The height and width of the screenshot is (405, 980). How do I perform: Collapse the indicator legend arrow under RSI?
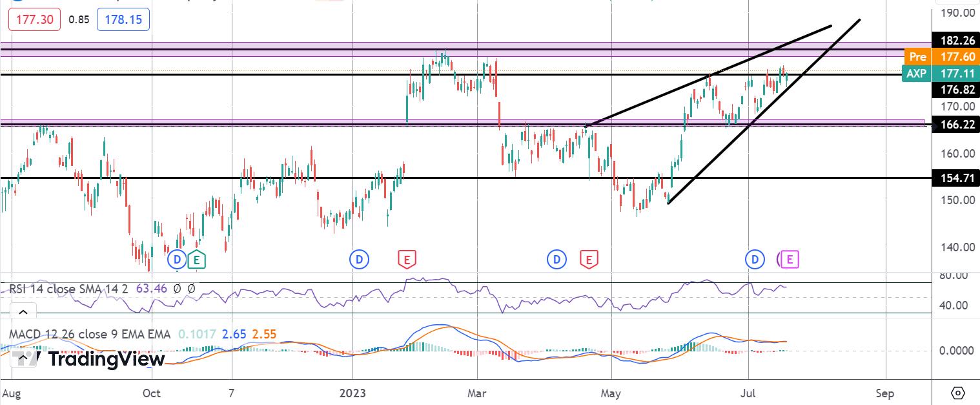pyautogui.click(x=23, y=313)
